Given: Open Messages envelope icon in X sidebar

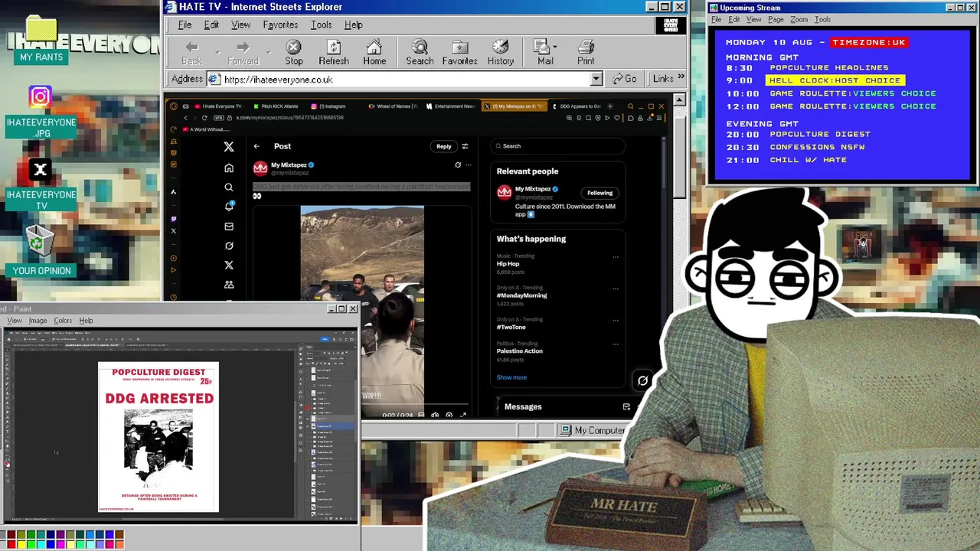Looking at the screenshot, I should (228, 226).
